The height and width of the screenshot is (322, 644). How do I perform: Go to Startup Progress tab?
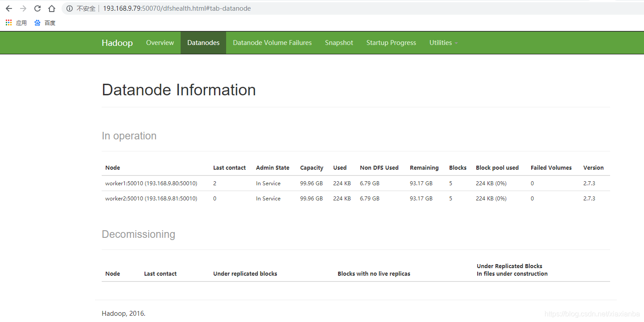tap(391, 43)
